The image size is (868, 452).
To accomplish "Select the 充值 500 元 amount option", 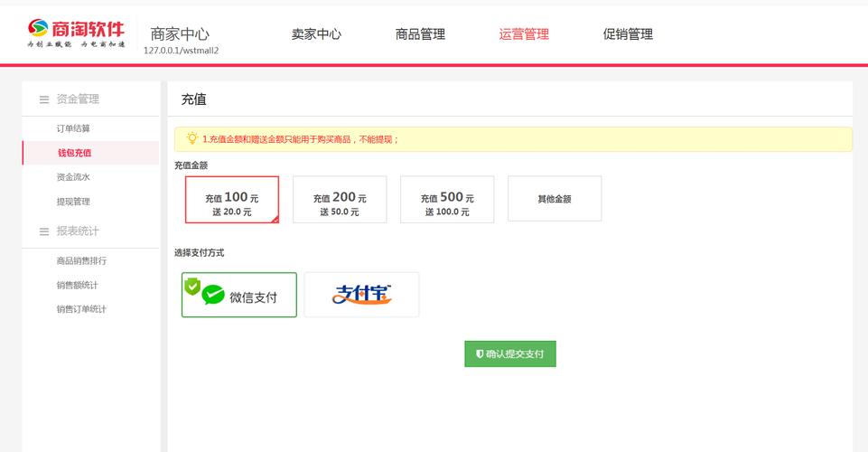I will click(447, 200).
